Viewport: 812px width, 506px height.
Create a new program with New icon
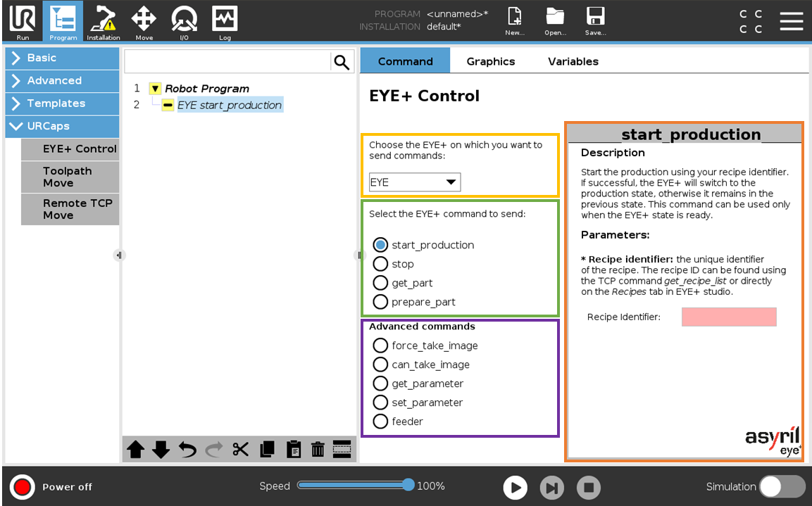pyautogui.click(x=515, y=21)
